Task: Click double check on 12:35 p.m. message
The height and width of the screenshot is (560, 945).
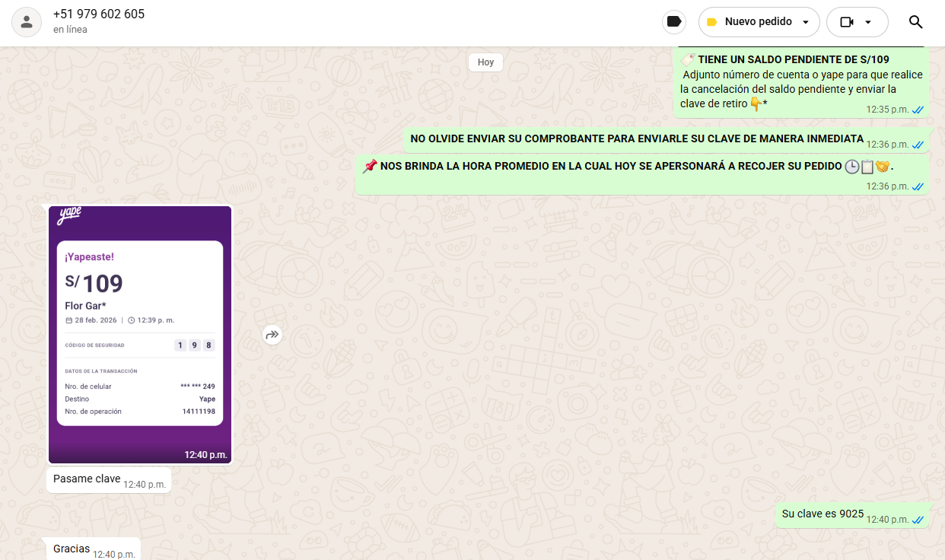Action: point(918,110)
